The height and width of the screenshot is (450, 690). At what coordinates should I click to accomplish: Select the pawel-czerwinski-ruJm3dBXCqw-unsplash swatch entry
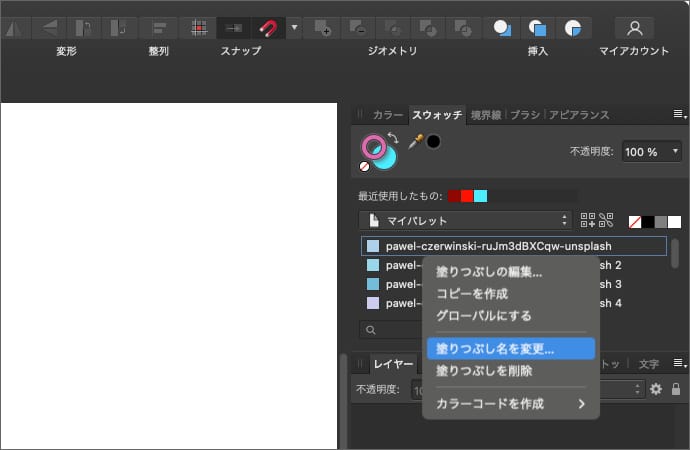point(498,245)
